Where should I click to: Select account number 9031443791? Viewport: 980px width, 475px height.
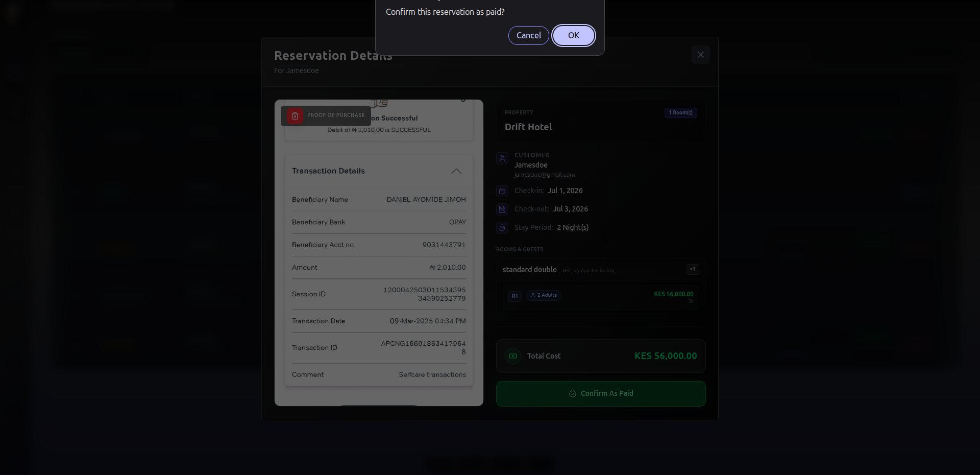click(x=444, y=245)
